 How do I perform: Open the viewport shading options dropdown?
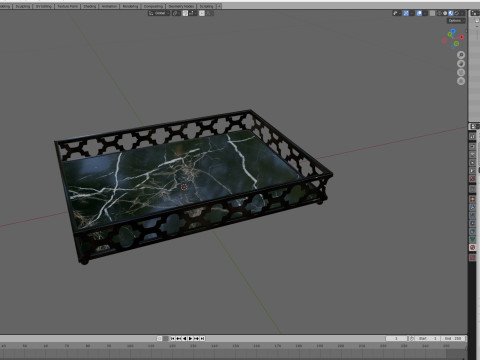pyautogui.click(x=462, y=13)
